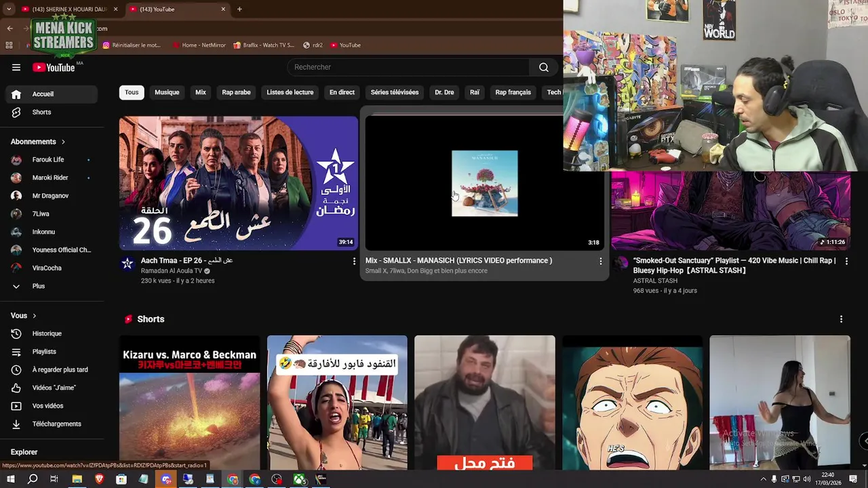Screen dimensions: 868x488
Task: Open Ramadan Al Aoula TV channel name
Action: [172, 271]
